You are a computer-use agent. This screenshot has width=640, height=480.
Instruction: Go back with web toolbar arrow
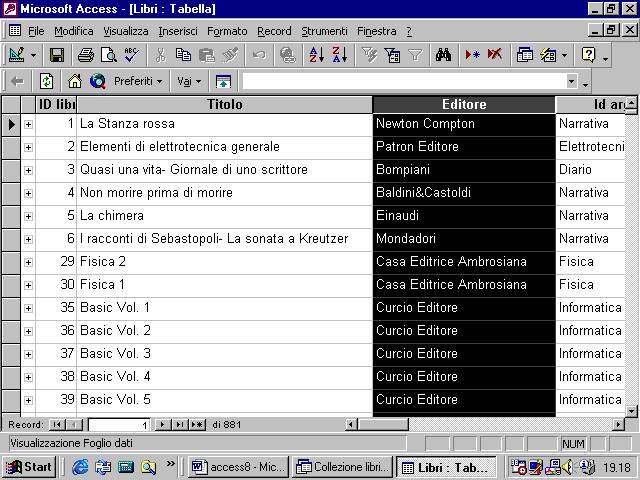17,81
